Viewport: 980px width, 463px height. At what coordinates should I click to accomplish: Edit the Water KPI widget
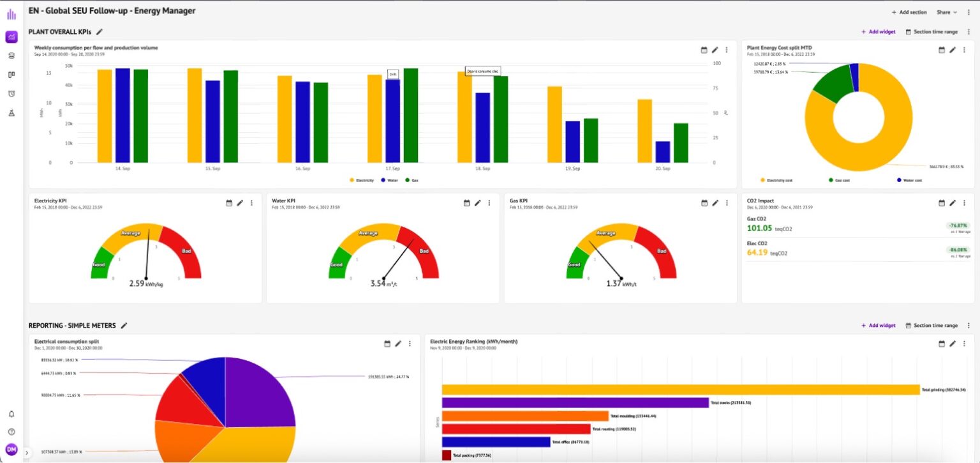click(478, 202)
